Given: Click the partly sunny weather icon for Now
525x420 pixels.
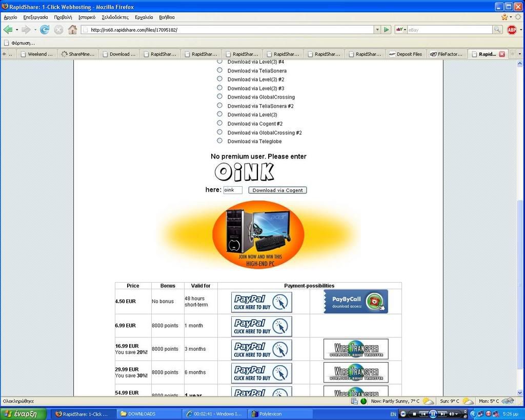Looking at the screenshot, I should click(x=428, y=401).
